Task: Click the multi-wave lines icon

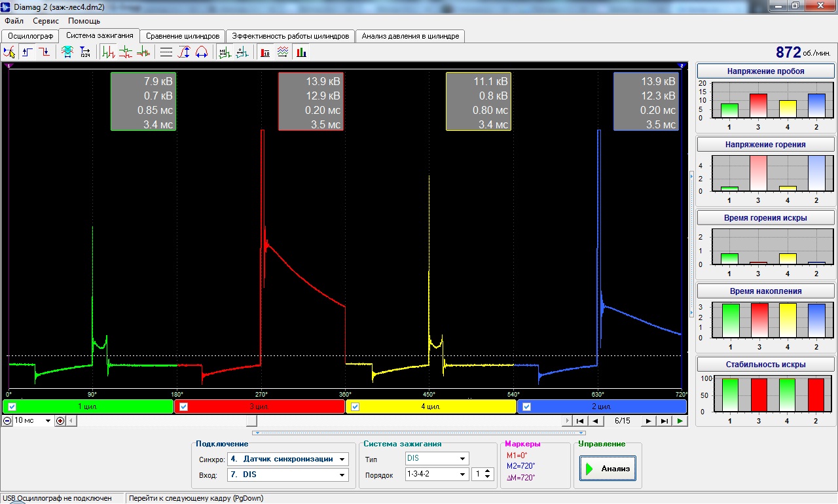Action: [283, 52]
